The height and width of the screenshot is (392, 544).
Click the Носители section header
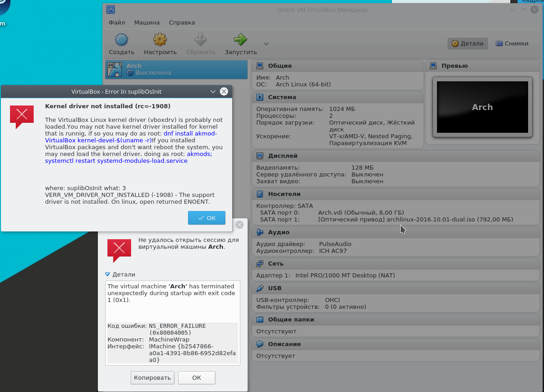[396, 194]
